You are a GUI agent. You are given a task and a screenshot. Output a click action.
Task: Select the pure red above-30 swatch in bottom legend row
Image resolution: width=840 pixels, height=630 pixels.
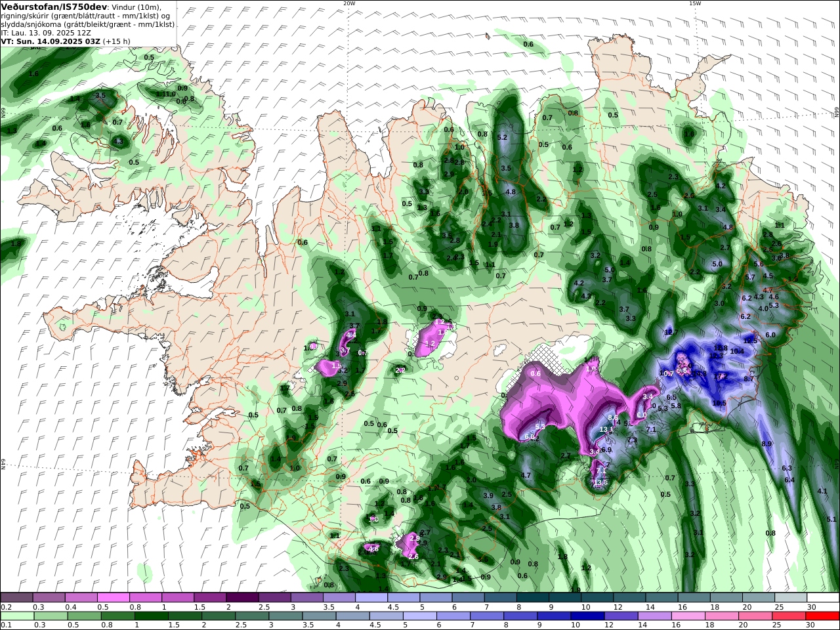(822, 616)
